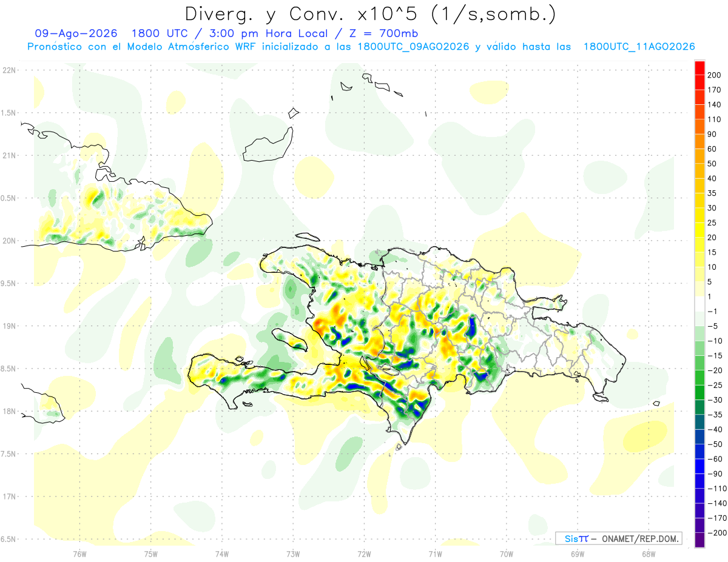The height and width of the screenshot is (562, 728).
Task: Click the '76W' longitude label
Action: tap(79, 554)
